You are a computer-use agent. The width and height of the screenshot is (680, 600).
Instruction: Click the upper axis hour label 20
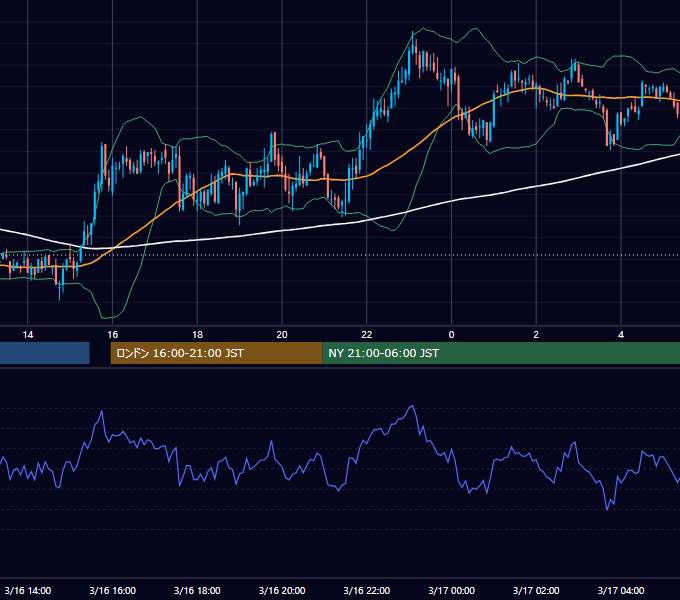click(282, 335)
